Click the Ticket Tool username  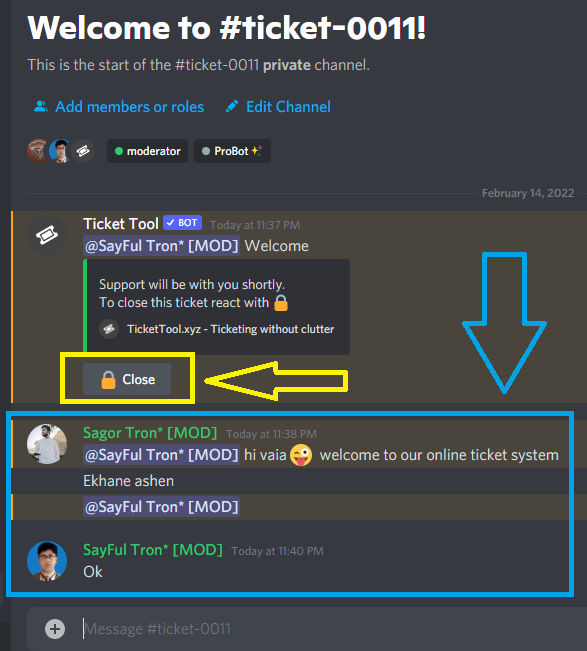121,224
